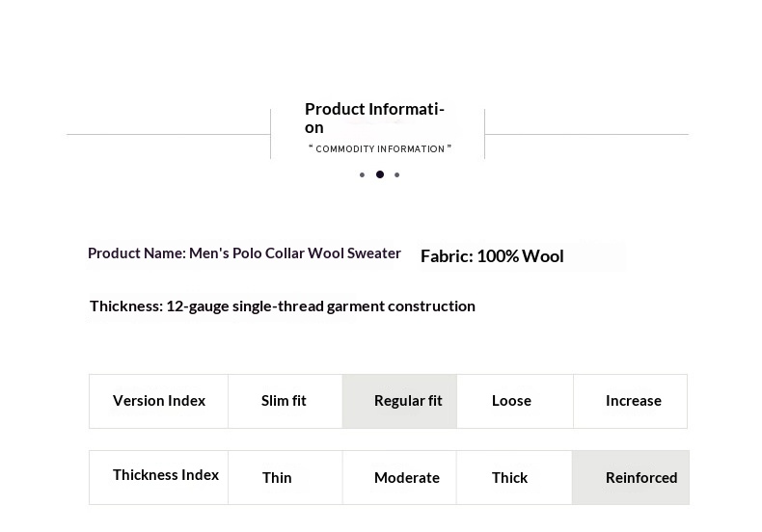Click the Product Name text line
Image resolution: width=762 pixels, height=532 pixels.
pos(244,253)
